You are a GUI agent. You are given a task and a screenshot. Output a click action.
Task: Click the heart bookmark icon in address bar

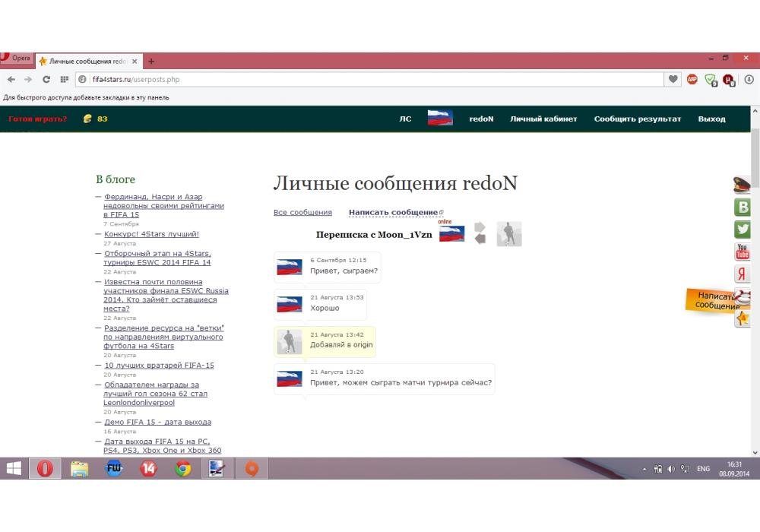(x=673, y=79)
